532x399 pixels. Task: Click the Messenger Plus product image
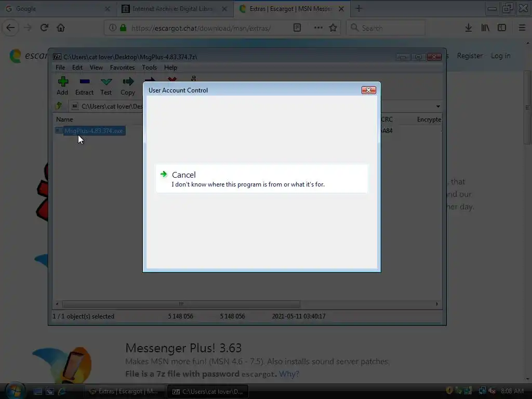(62, 364)
